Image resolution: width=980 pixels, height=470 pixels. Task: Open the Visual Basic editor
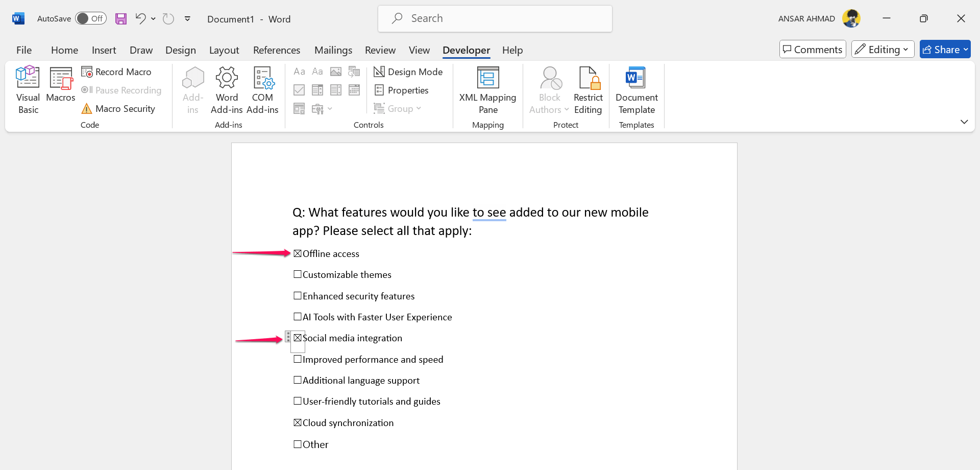pyautogui.click(x=28, y=90)
